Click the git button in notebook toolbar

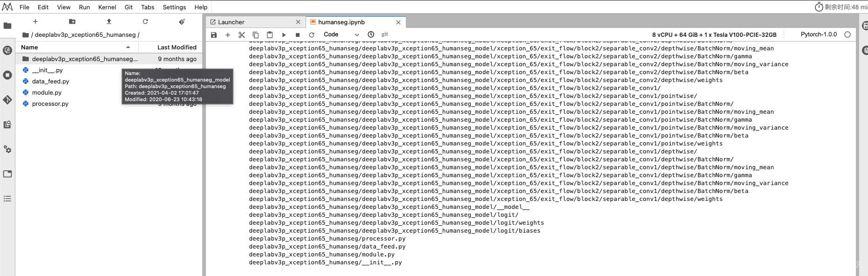click(x=385, y=34)
